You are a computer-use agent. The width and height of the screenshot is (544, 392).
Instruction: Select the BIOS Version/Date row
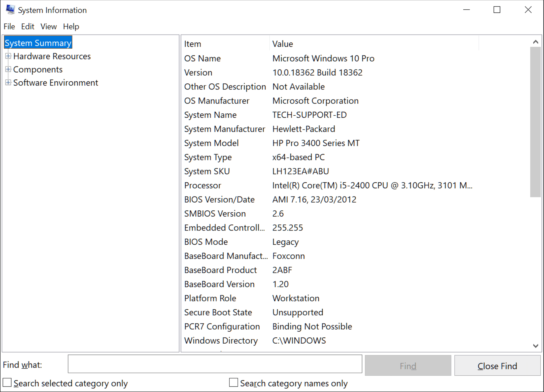pyautogui.click(x=330, y=200)
